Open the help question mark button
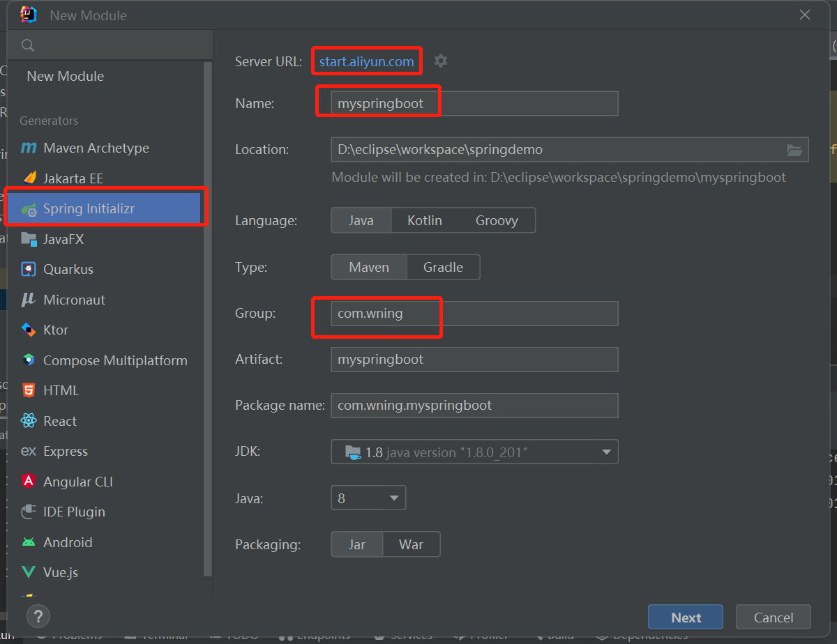 pyautogui.click(x=38, y=616)
